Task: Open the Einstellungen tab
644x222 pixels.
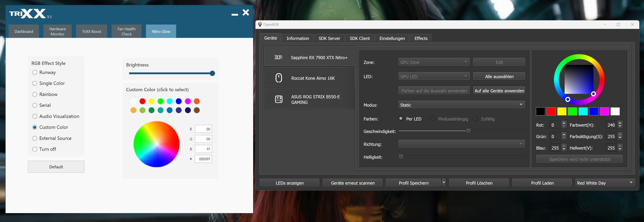Action: click(x=392, y=38)
